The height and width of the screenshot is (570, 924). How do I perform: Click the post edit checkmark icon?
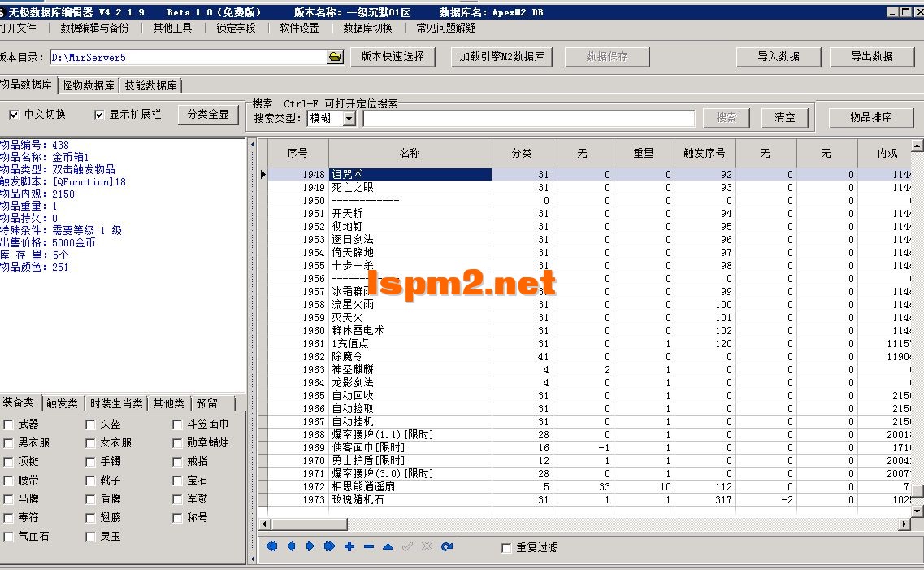tap(407, 546)
